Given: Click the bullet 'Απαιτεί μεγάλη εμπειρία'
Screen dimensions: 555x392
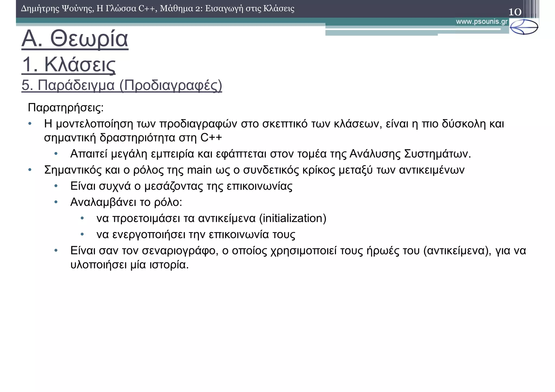Looking at the screenshot, I should 270,154.
